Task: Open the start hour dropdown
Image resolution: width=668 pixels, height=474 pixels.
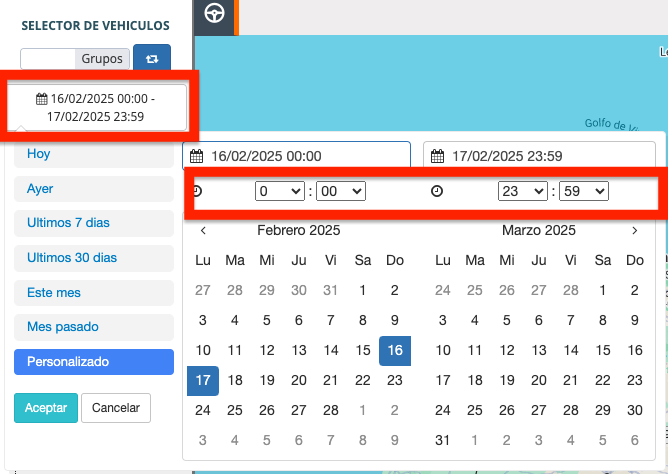Action: 279,190
